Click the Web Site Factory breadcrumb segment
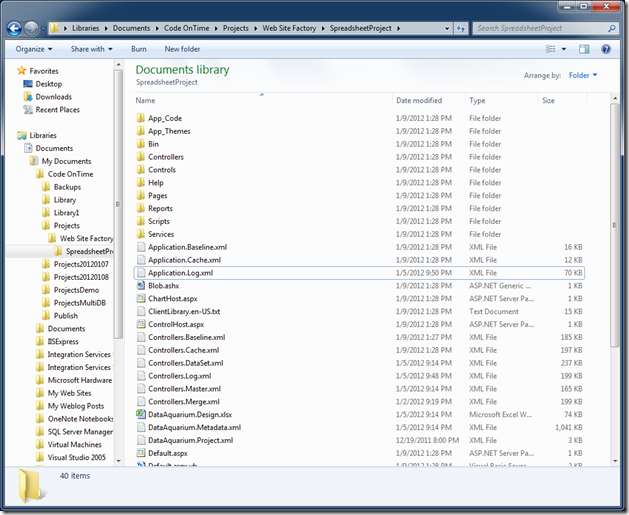629x515 pixels. point(289,28)
